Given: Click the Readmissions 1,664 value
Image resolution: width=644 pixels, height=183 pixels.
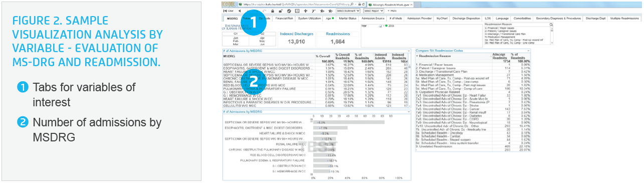Looking at the screenshot, I should click(x=338, y=42).
